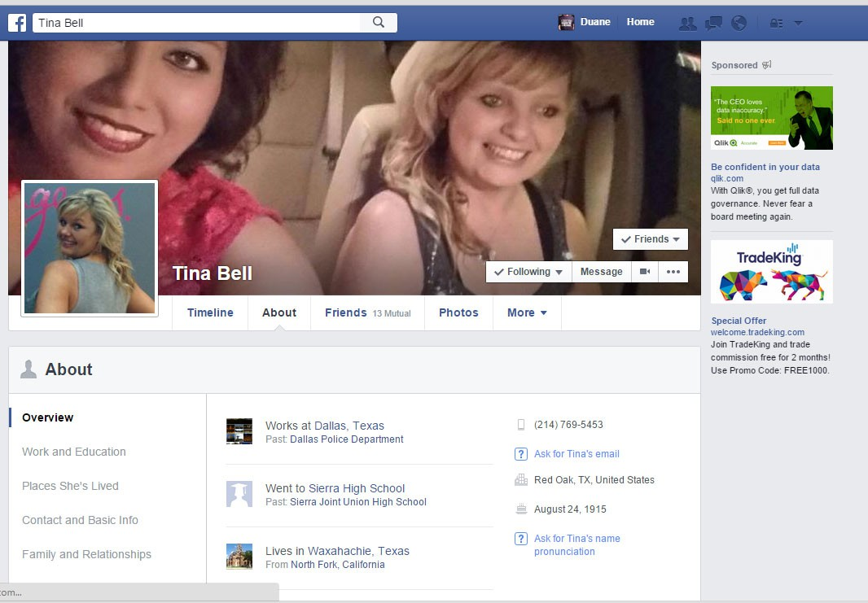Start a video call with Tina
Screen dimensions: 868x603
[645, 272]
